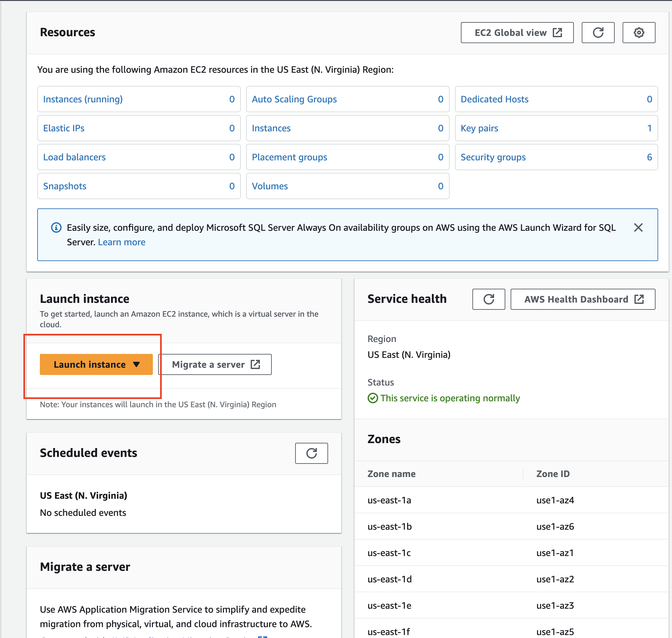Go to Auto Scaling Groups
672x638 pixels.
(294, 99)
